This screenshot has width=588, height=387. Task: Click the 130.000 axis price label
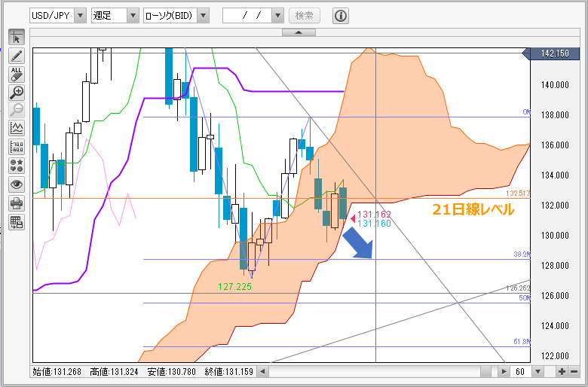[x=555, y=236]
